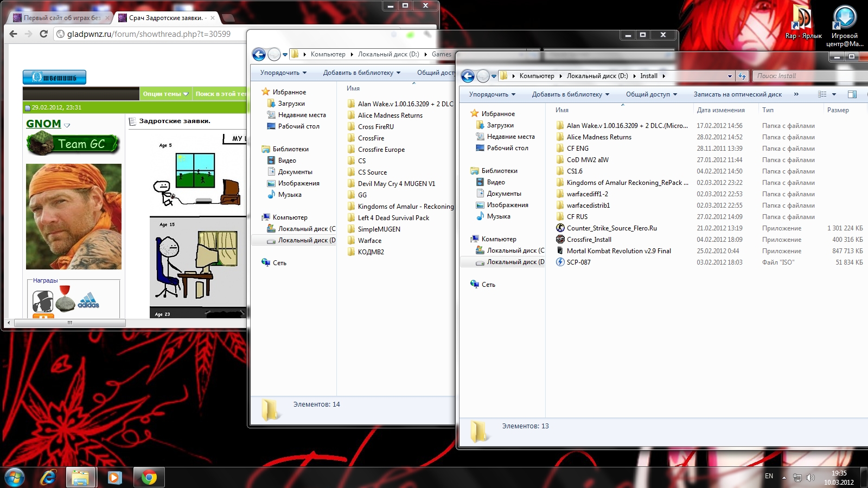Open the view options dropdown arrow
The width and height of the screenshot is (868, 488).
[x=834, y=94]
